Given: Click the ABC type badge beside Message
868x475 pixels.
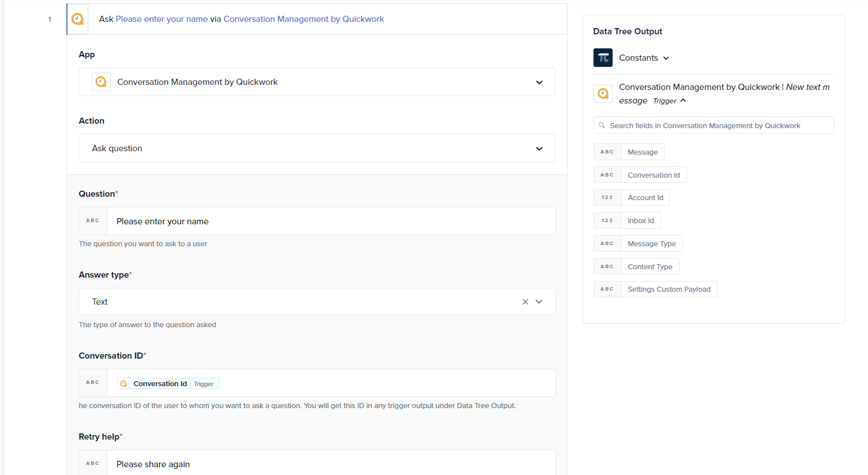Looking at the screenshot, I should click(x=608, y=152).
